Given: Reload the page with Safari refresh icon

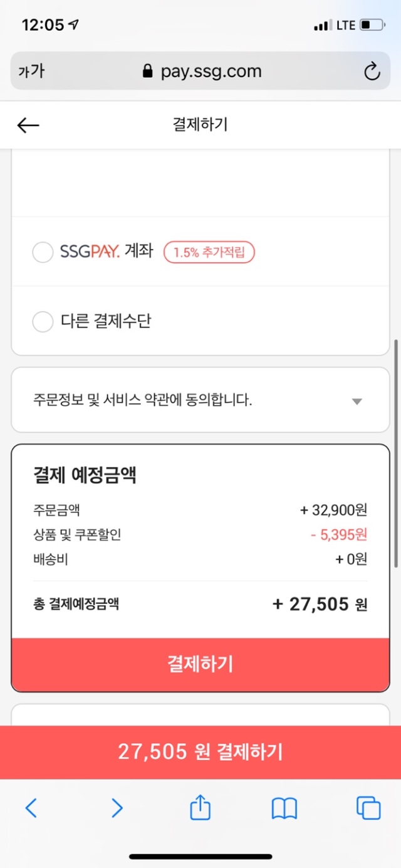Looking at the screenshot, I should (372, 71).
